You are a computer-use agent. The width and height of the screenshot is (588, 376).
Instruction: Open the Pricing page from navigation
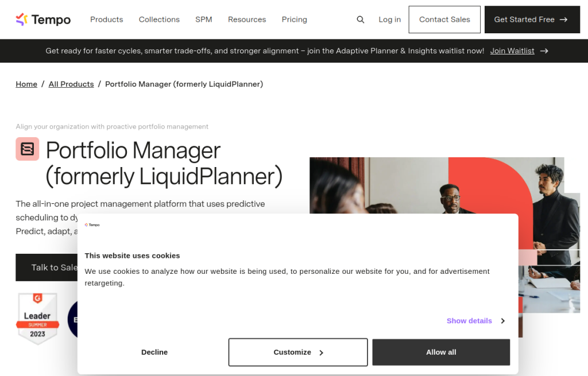tap(294, 19)
